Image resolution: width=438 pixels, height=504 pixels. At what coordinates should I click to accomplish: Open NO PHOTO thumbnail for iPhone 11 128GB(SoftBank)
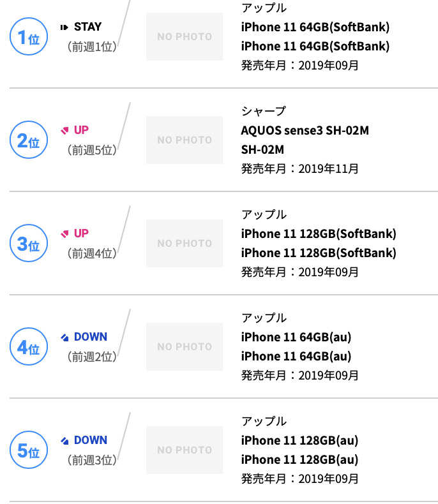click(185, 243)
